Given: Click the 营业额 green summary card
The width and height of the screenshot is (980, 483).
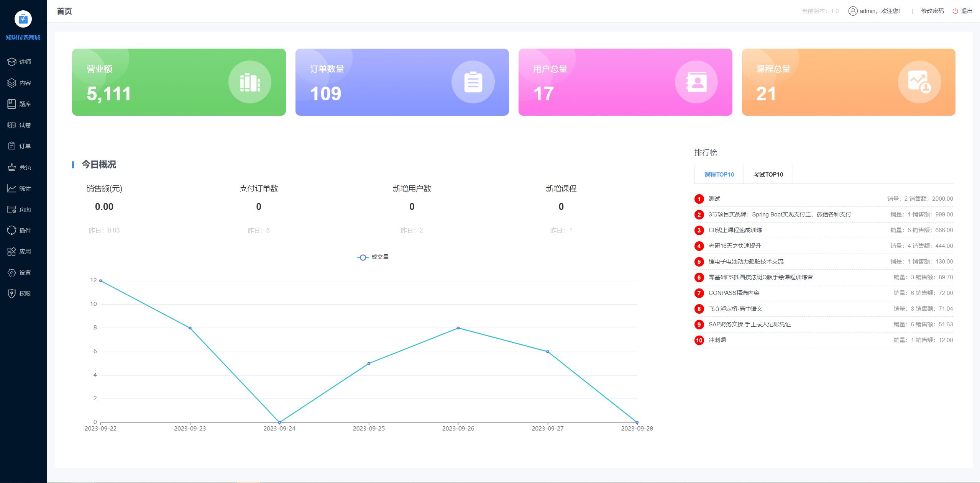Looking at the screenshot, I should click(x=179, y=82).
